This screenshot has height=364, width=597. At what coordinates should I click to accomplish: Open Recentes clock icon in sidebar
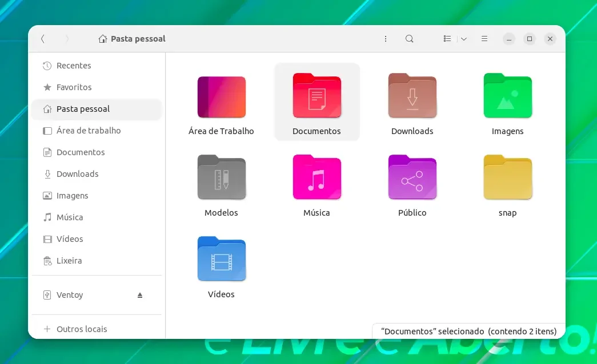(47, 66)
